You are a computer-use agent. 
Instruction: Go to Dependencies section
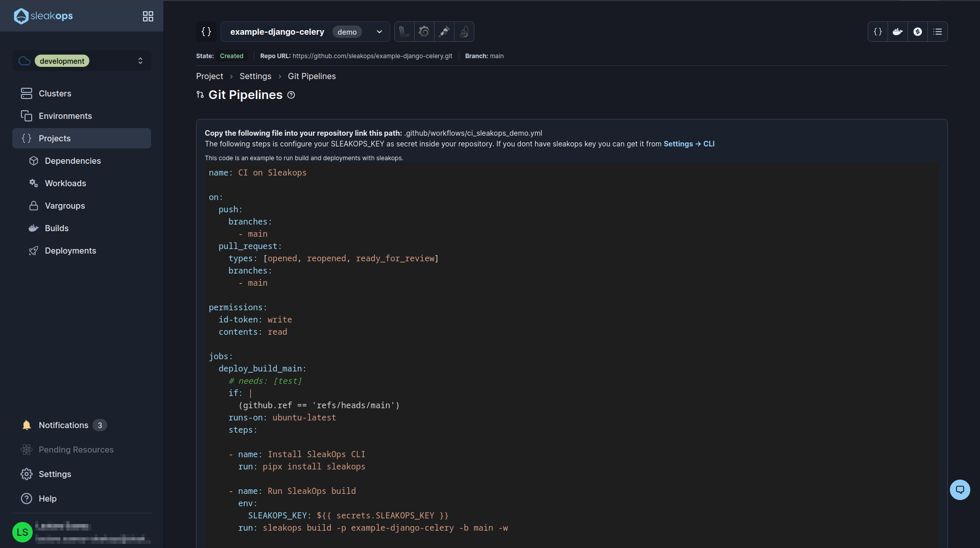coord(73,161)
